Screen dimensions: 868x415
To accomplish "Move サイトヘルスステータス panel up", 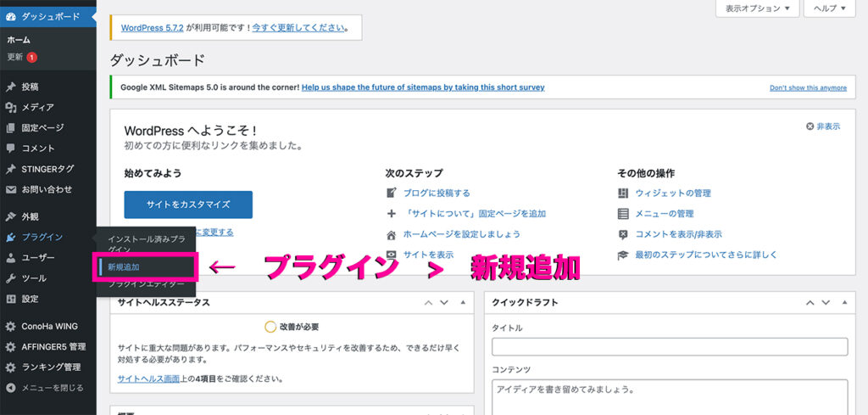I will tap(428, 302).
